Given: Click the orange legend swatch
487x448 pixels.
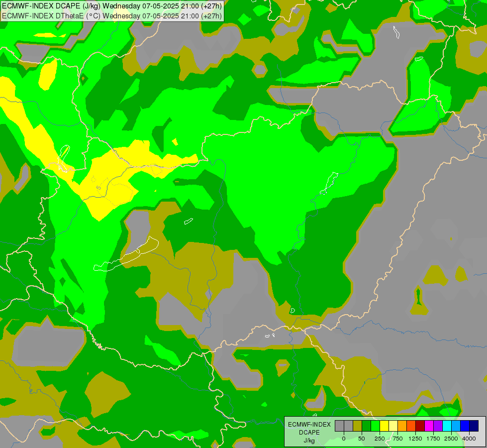Looking at the screenshot, I should 402,426.
